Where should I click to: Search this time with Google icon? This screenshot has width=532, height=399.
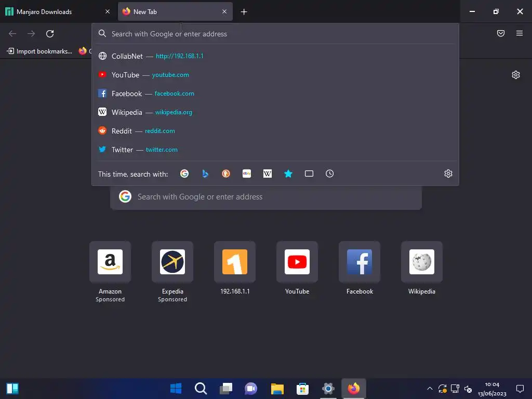[x=184, y=174]
